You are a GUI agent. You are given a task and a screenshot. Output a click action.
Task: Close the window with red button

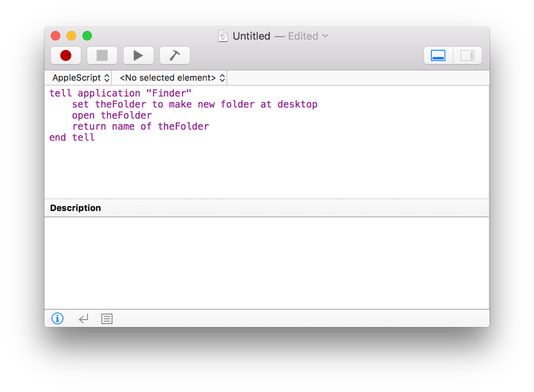tap(56, 36)
